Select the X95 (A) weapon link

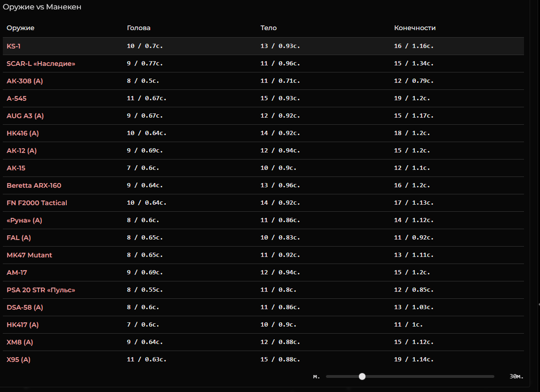pyautogui.click(x=18, y=360)
